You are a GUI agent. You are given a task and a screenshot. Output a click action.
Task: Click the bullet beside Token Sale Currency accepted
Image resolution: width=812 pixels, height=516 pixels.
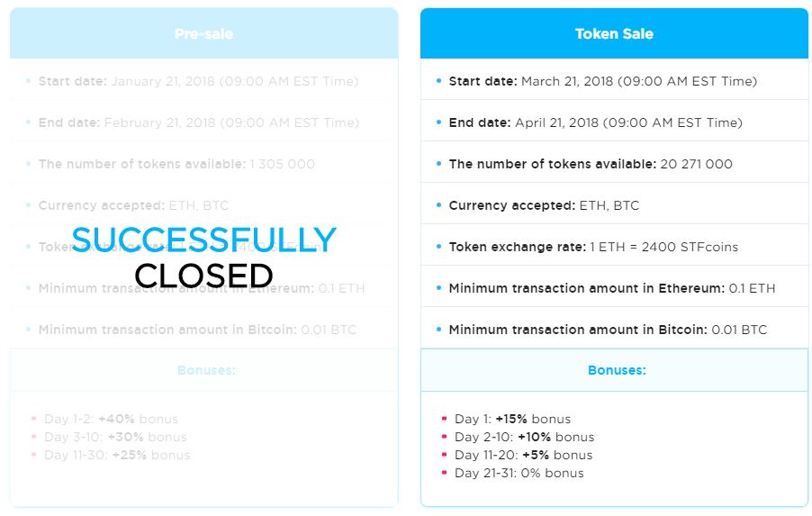pos(438,205)
